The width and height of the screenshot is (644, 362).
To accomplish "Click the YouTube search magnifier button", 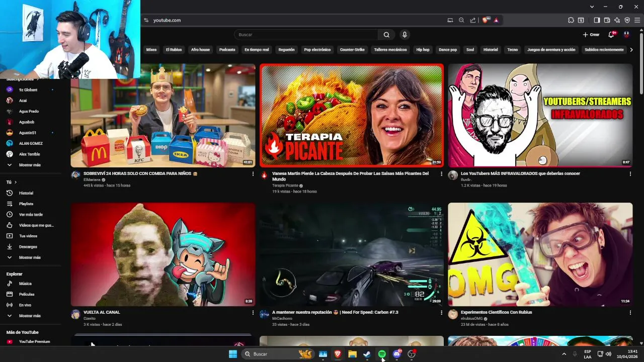I will click(x=386, y=35).
